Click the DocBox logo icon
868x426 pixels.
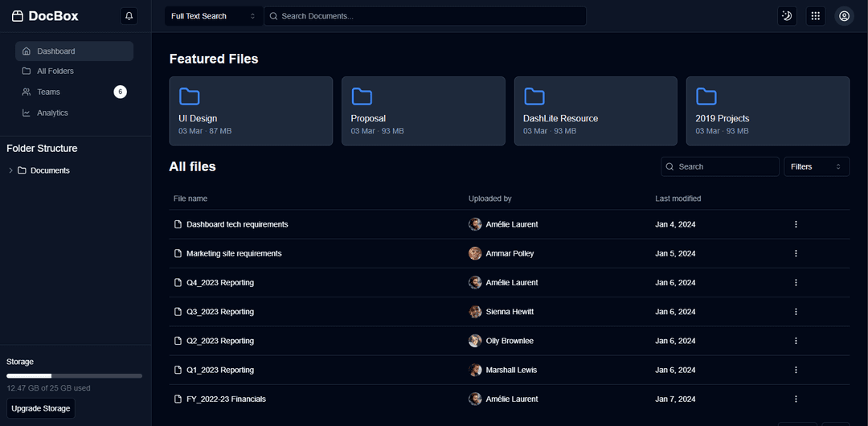(18, 16)
